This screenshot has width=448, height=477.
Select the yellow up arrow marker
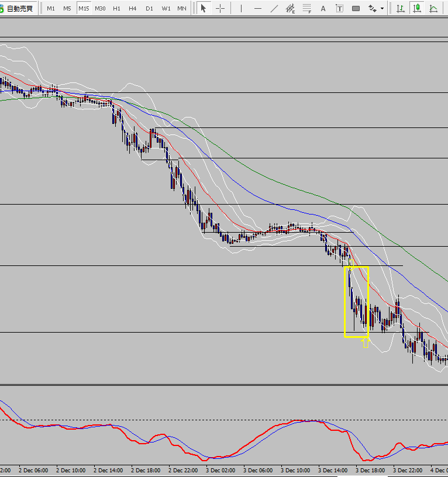tap(366, 343)
